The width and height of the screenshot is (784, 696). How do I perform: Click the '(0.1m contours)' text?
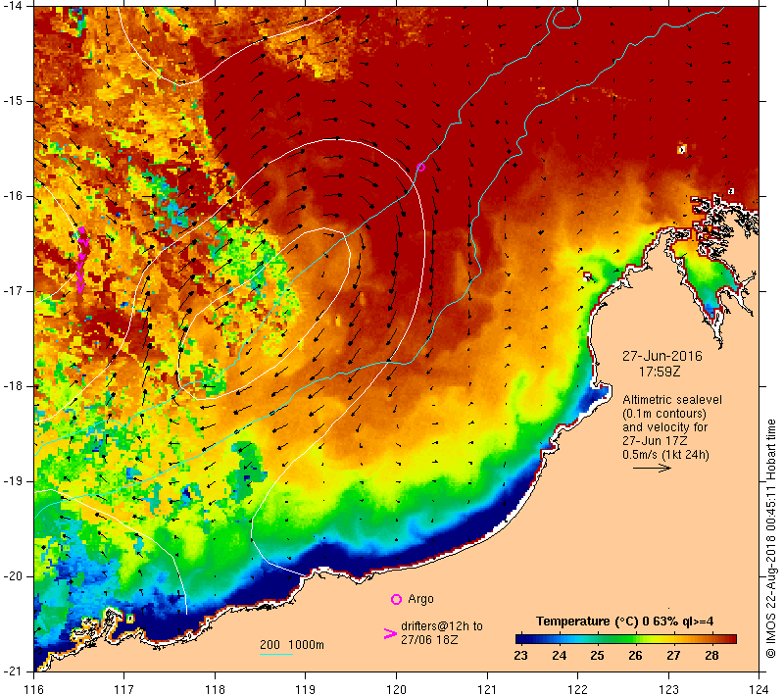664,414
